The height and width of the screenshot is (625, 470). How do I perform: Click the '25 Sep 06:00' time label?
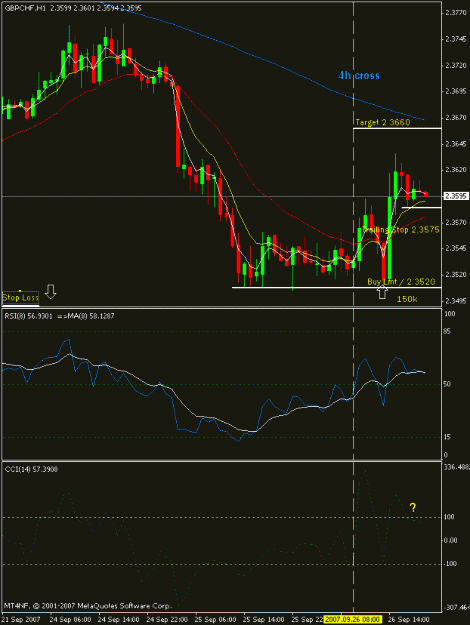point(215,620)
